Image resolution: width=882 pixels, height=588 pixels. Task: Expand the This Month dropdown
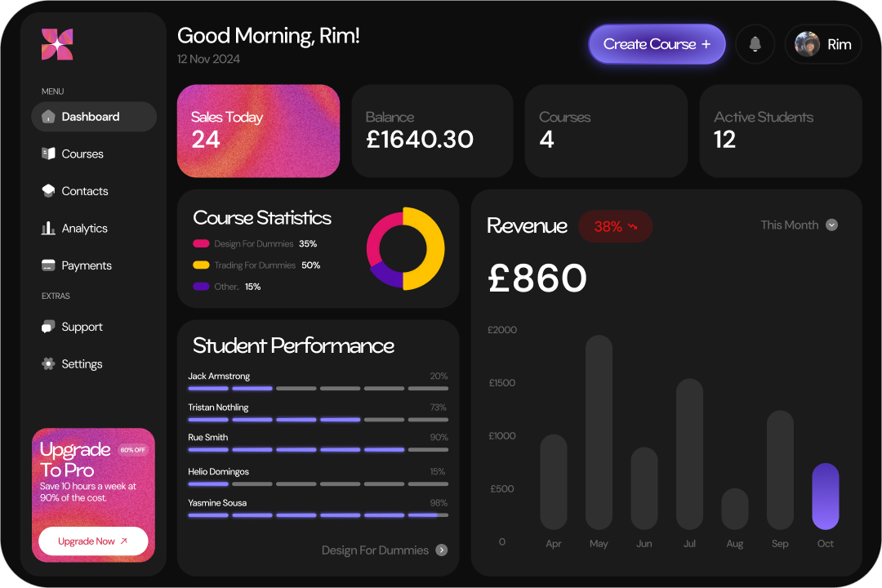click(x=798, y=225)
